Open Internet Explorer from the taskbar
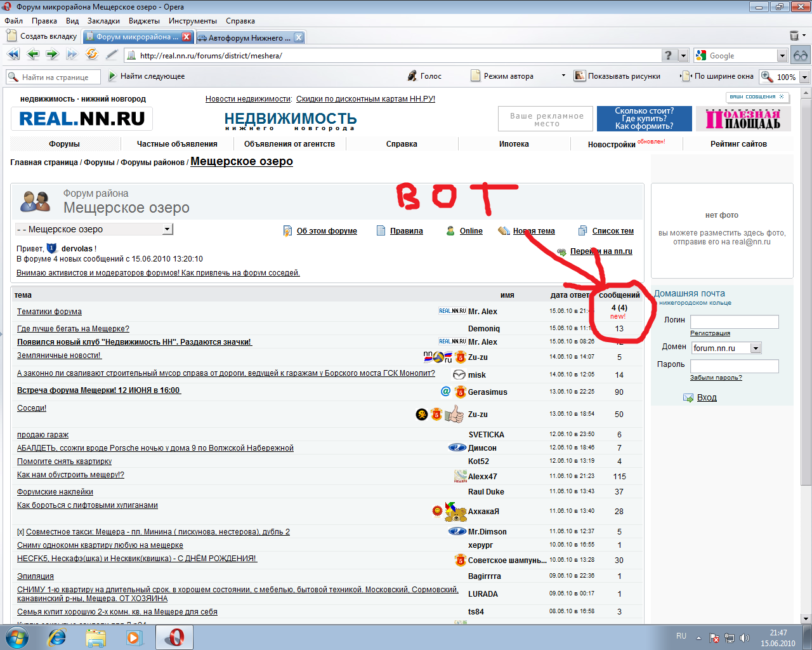Viewport: 812px width, 650px height. coord(57,637)
